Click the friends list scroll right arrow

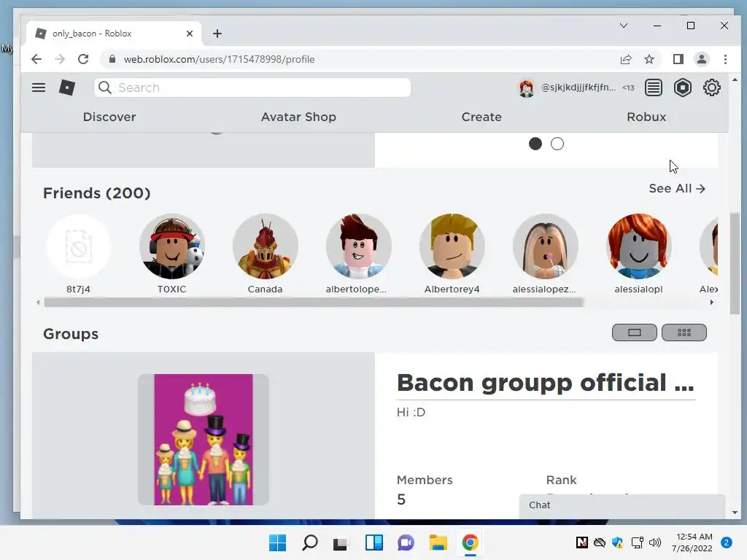[712, 303]
